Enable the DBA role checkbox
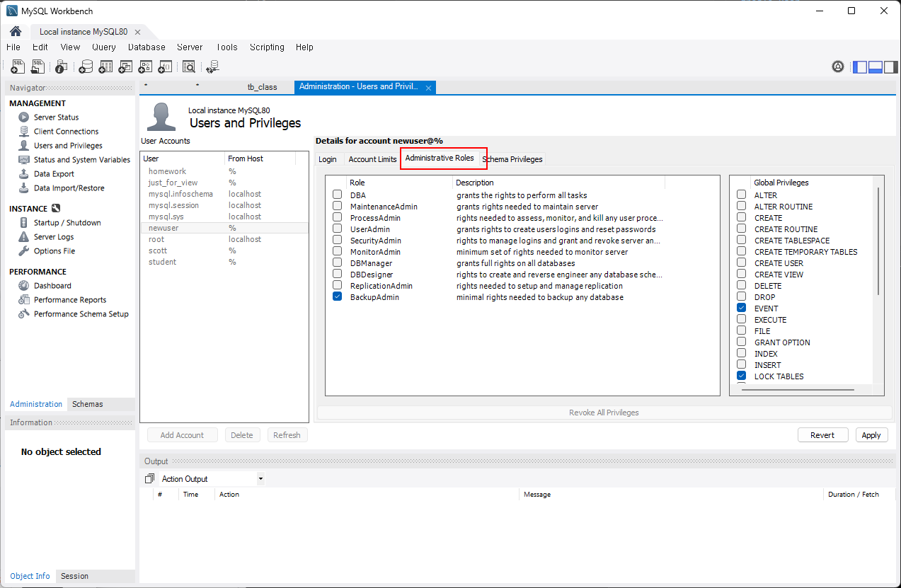Screen dimensions: 901x588 tap(338, 195)
